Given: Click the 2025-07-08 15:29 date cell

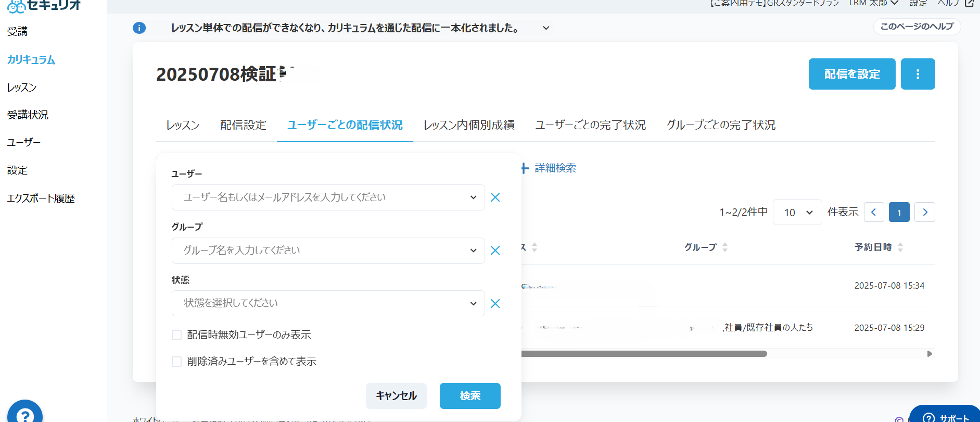Looking at the screenshot, I should pyautogui.click(x=889, y=328).
